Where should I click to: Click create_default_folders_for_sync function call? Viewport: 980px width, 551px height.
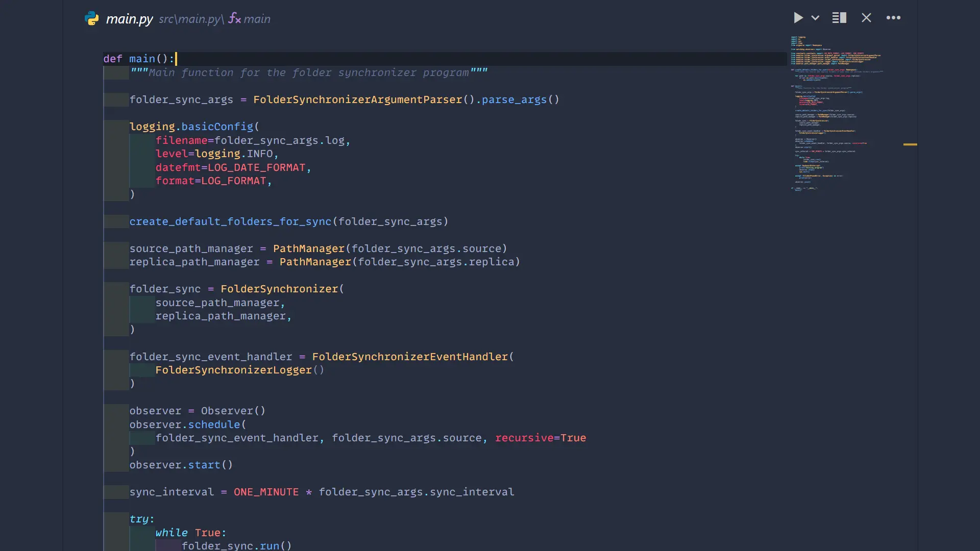point(230,221)
